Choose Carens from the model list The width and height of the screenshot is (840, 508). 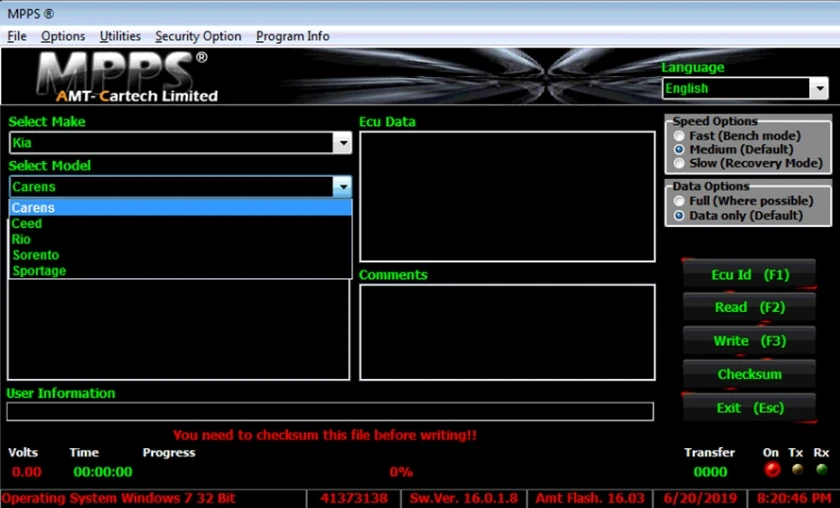pyautogui.click(x=181, y=207)
